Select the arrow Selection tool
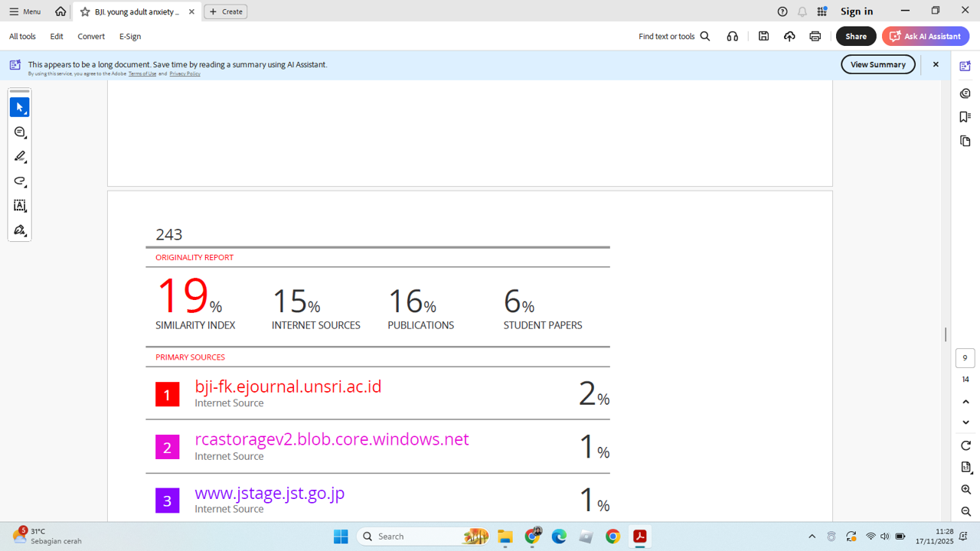The image size is (980, 551). click(x=19, y=108)
